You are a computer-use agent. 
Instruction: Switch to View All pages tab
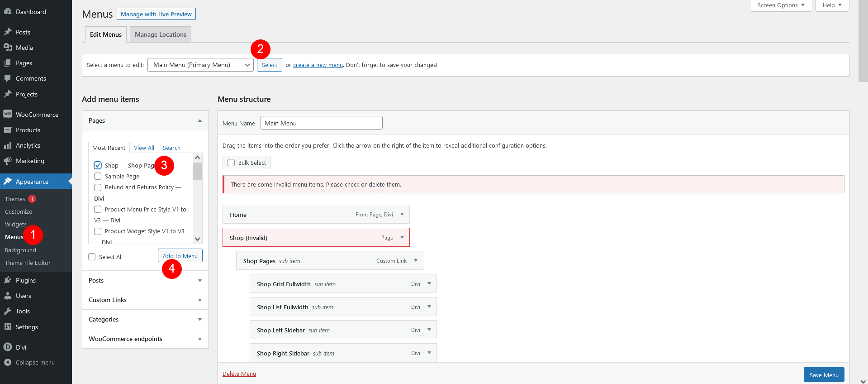click(x=144, y=148)
